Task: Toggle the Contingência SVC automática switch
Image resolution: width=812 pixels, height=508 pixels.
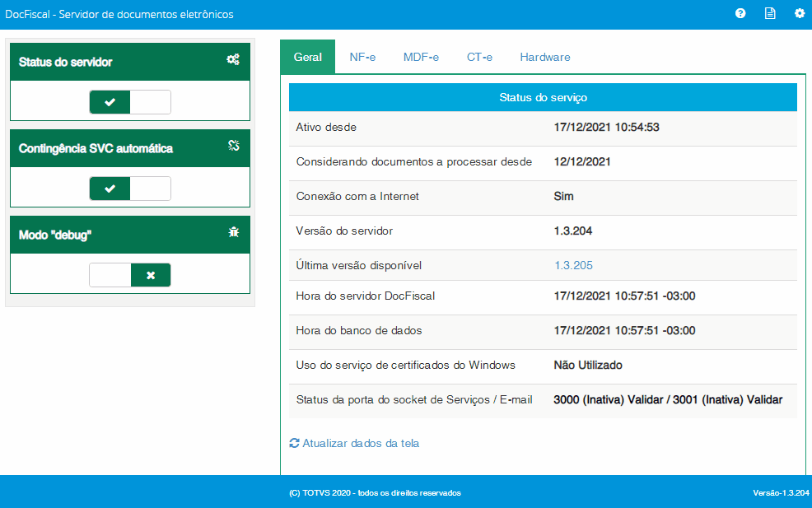Action: [130, 189]
